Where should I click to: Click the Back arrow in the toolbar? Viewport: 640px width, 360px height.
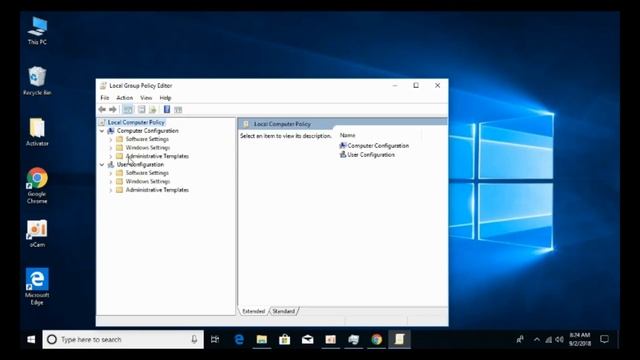coord(102,109)
